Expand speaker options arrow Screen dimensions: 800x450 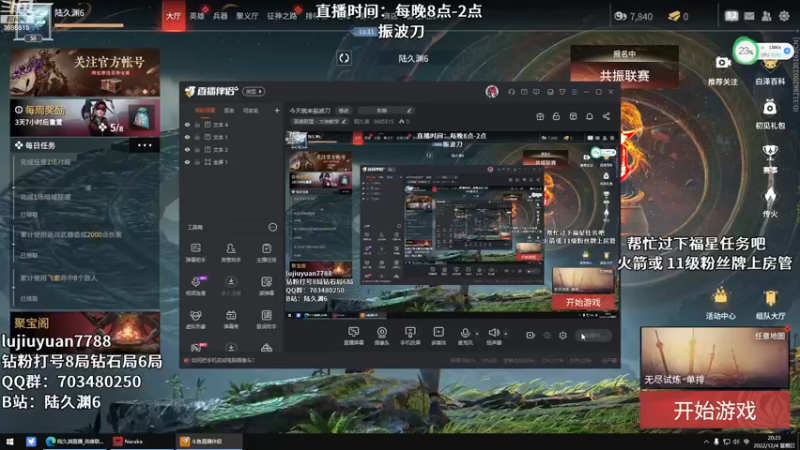[506, 334]
